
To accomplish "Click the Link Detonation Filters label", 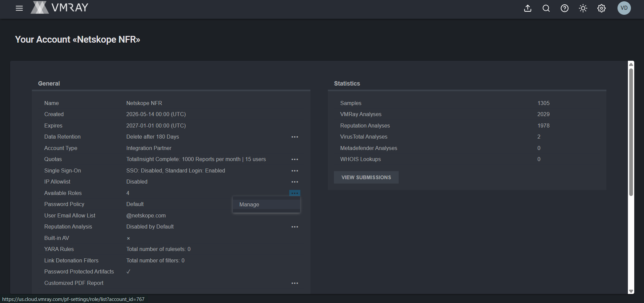I will (x=71, y=261).
